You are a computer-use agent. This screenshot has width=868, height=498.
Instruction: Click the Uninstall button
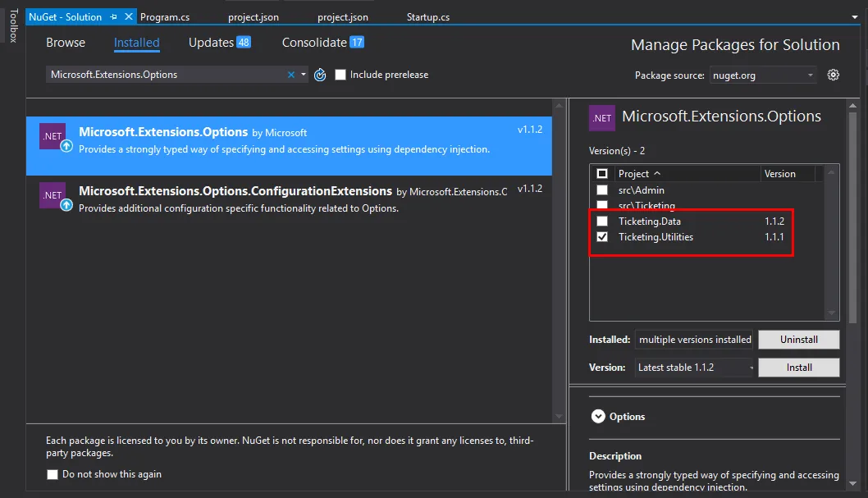click(x=798, y=340)
